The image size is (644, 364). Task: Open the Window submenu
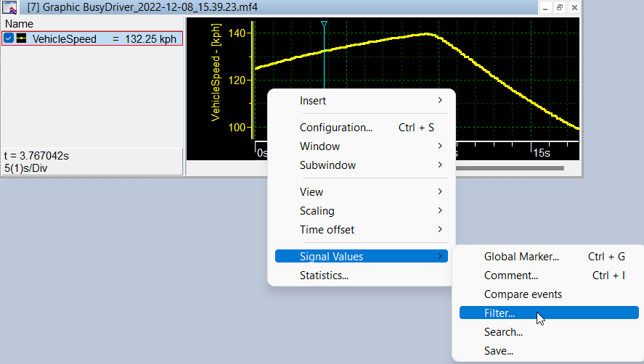pyautogui.click(x=362, y=146)
